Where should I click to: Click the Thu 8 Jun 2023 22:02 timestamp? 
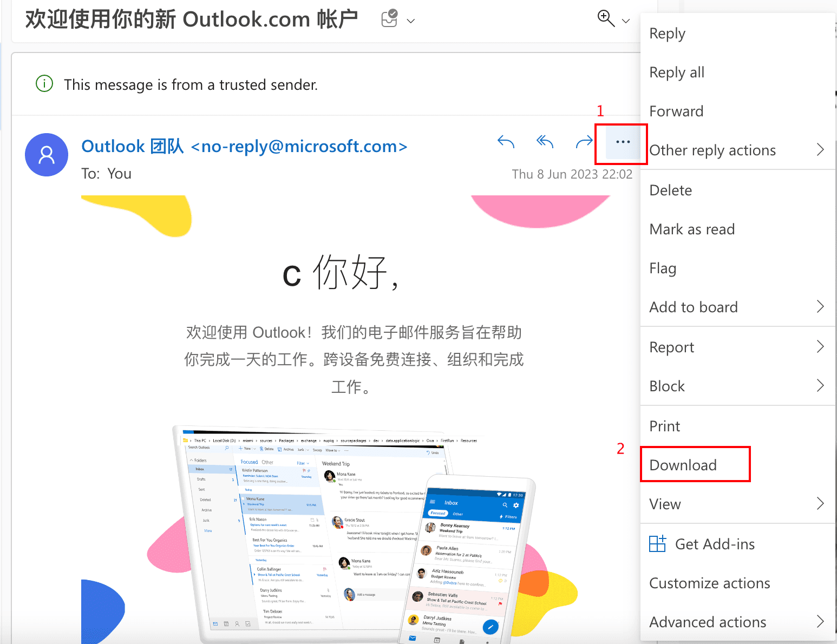572,174
